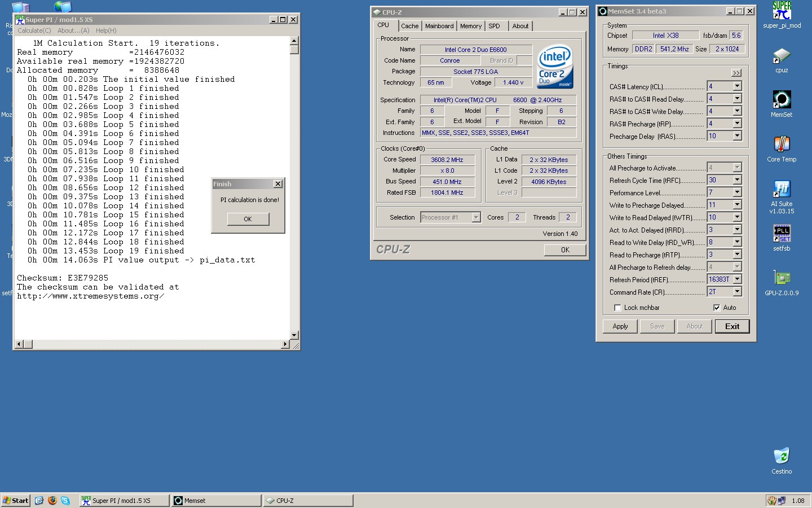Click the Skype quick launch icon
Image resolution: width=812 pixels, height=508 pixels.
65,500
